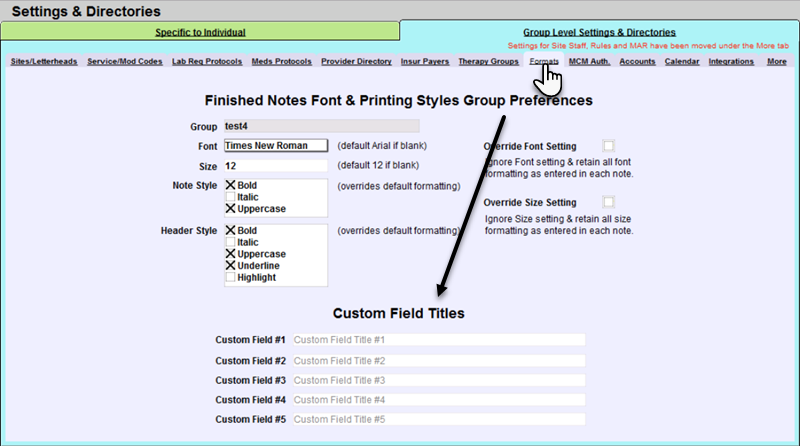The image size is (800, 447).
Task: Enable Italic under Note Style
Action: click(231, 197)
